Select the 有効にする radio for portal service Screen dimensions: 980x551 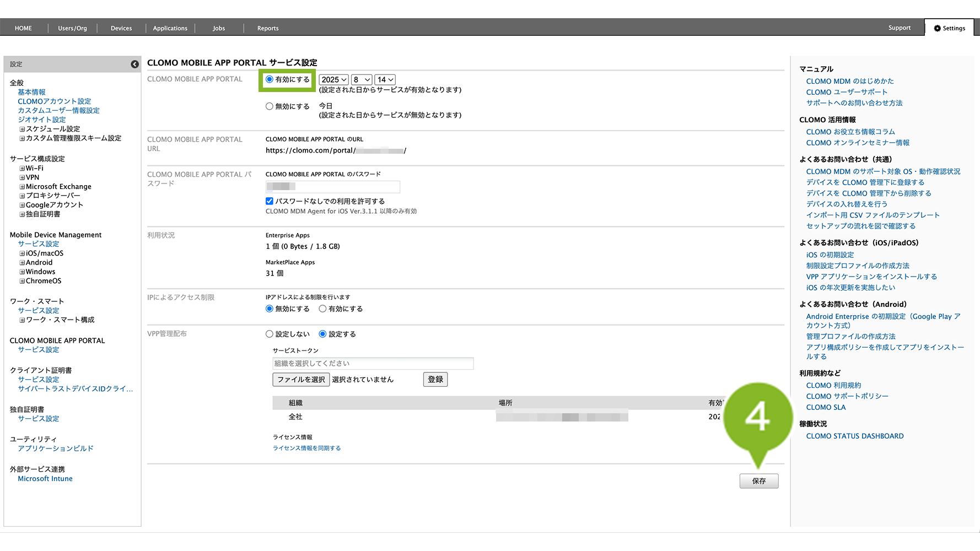(270, 79)
